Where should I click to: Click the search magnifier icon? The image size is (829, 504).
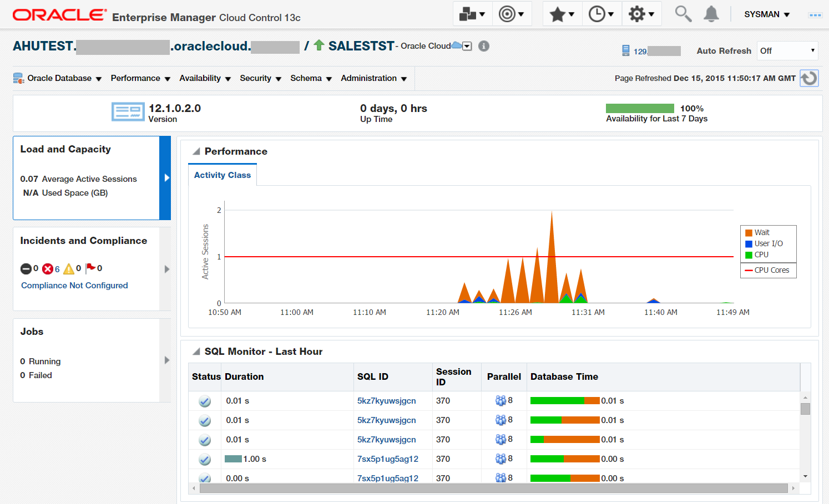[683, 14]
